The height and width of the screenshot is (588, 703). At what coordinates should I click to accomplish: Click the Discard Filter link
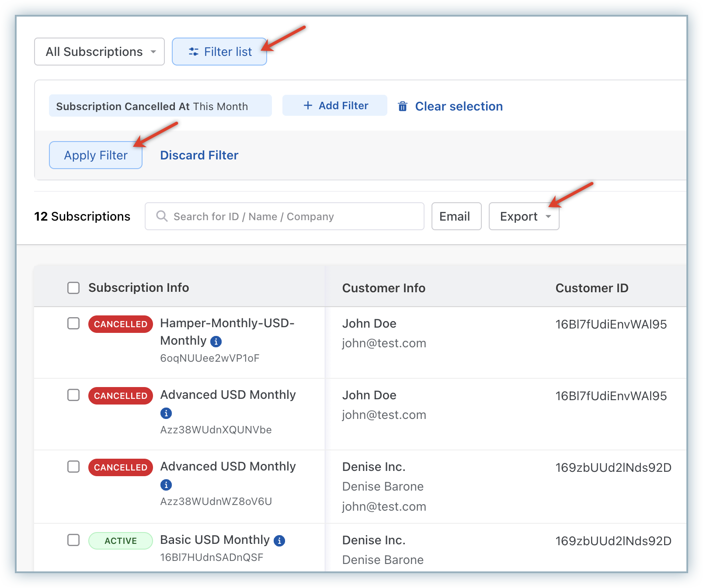[x=199, y=156]
